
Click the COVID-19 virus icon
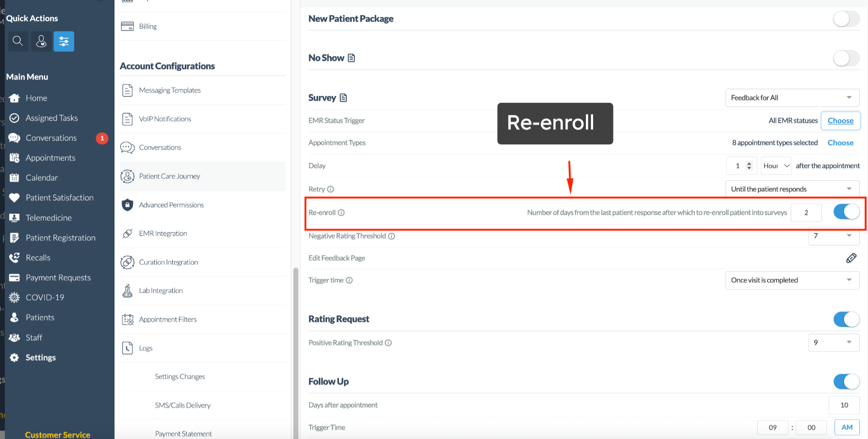click(14, 297)
